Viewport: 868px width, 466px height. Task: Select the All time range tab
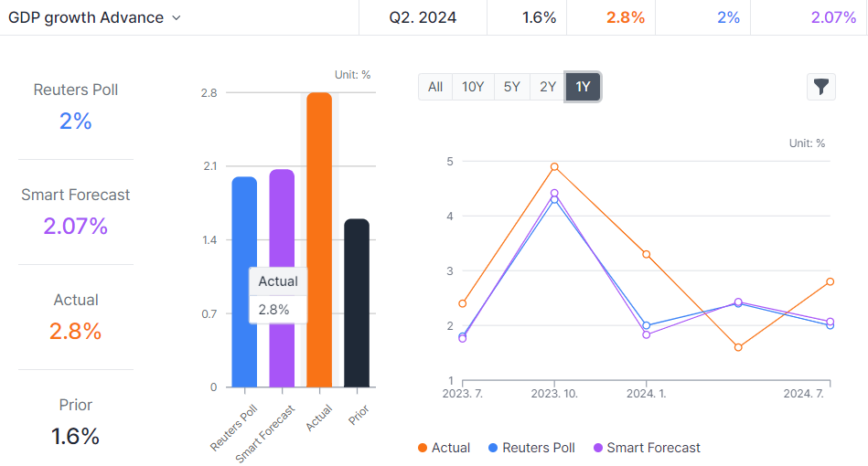tap(435, 87)
